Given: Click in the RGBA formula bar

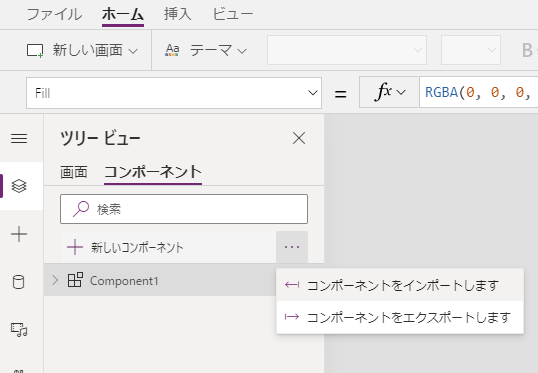Looking at the screenshot, I should point(478,92).
